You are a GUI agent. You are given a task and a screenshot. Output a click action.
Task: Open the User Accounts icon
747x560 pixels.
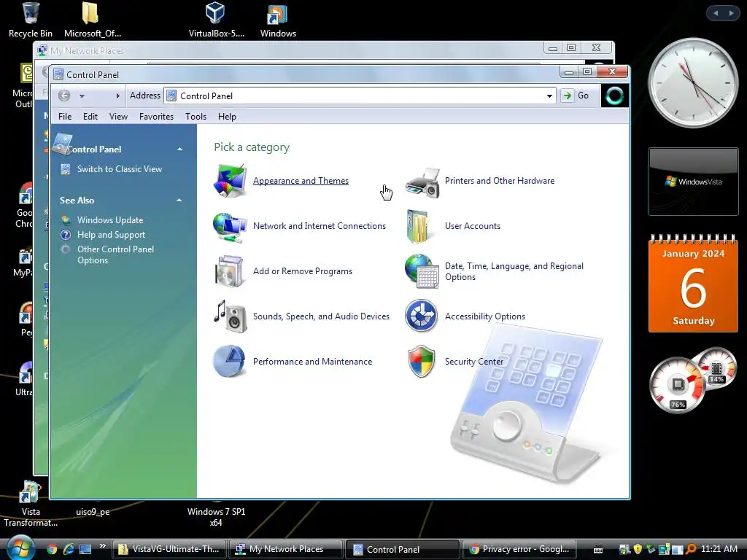click(x=417, y=227)
